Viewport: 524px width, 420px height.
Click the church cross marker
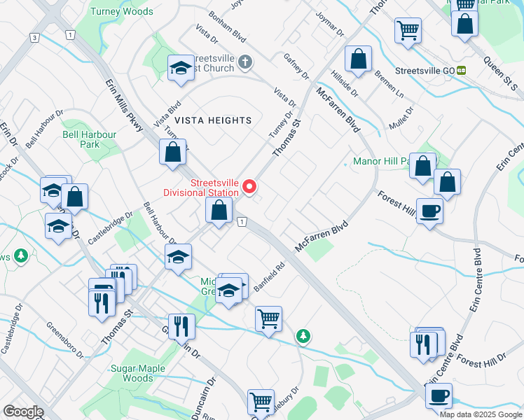coord(245,62)
